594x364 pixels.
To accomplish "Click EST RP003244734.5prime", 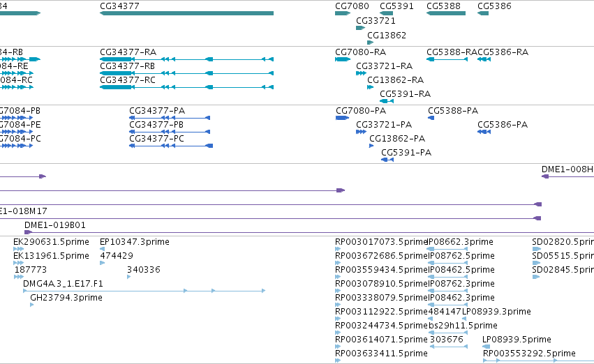I will click(338, 333).
